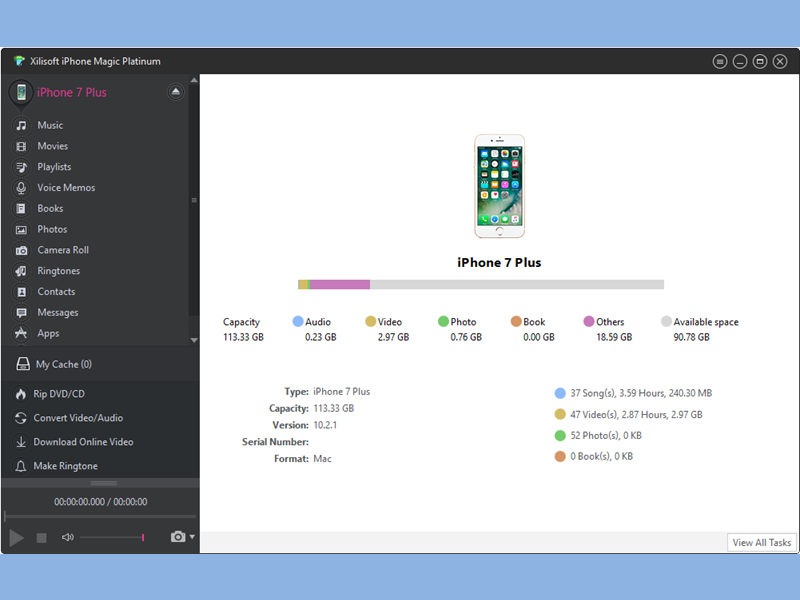The width and height of the screenshot is (800, 600).
Task: Open Make Ringtone tool
Action: (65, 466)
